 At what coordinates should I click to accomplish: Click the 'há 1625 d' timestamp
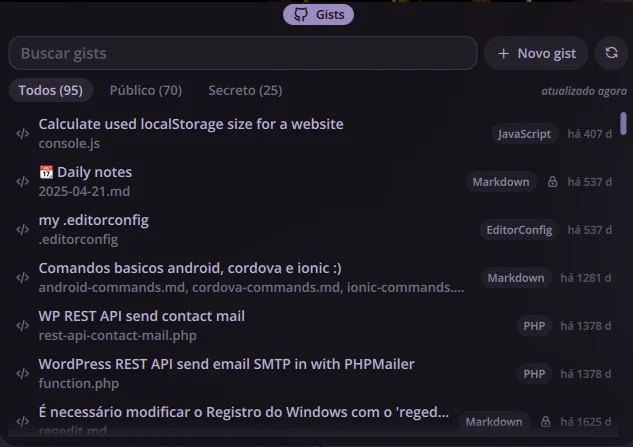[x=586, y=422]
